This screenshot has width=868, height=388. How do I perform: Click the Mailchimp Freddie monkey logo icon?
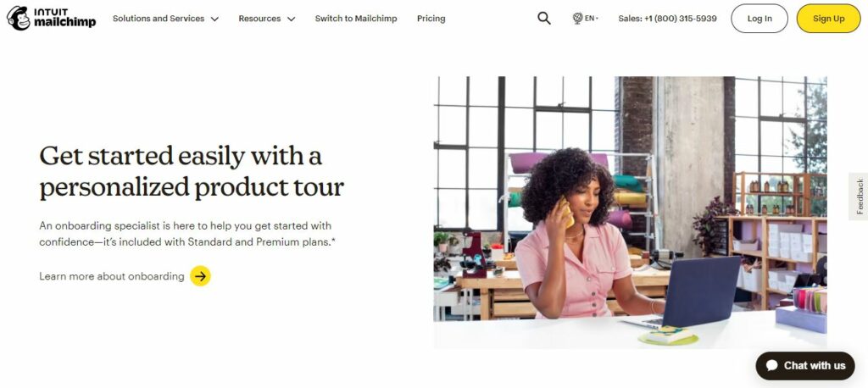pos(18,18)
